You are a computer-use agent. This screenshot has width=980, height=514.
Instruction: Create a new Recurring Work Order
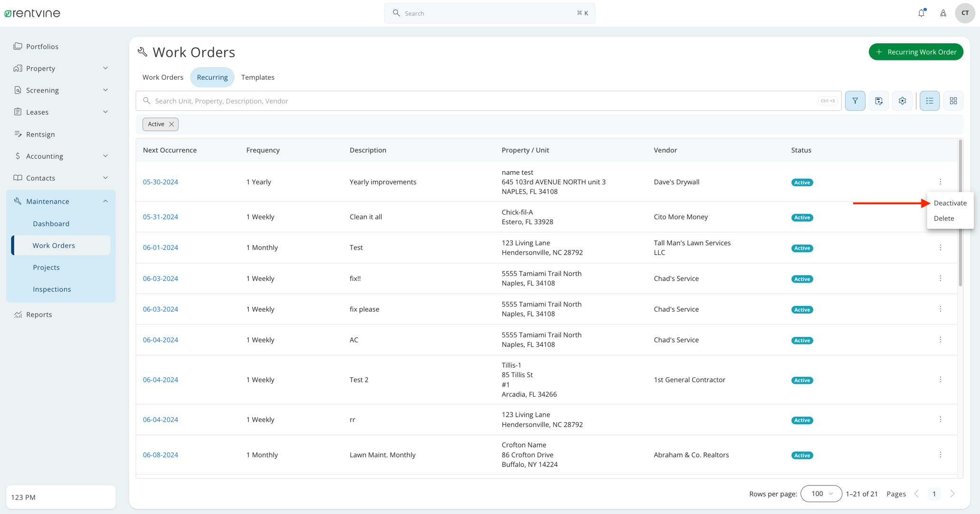coord(916,52)
